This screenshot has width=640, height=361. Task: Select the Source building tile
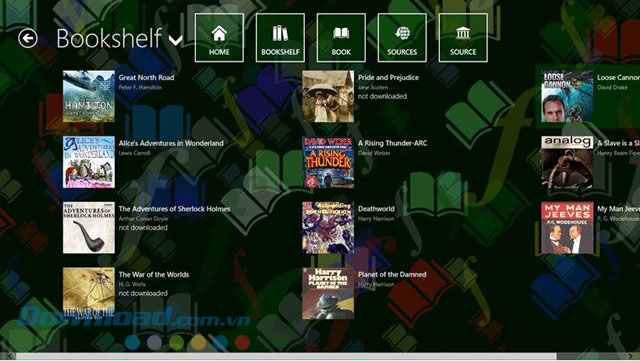tap(463, 38)
